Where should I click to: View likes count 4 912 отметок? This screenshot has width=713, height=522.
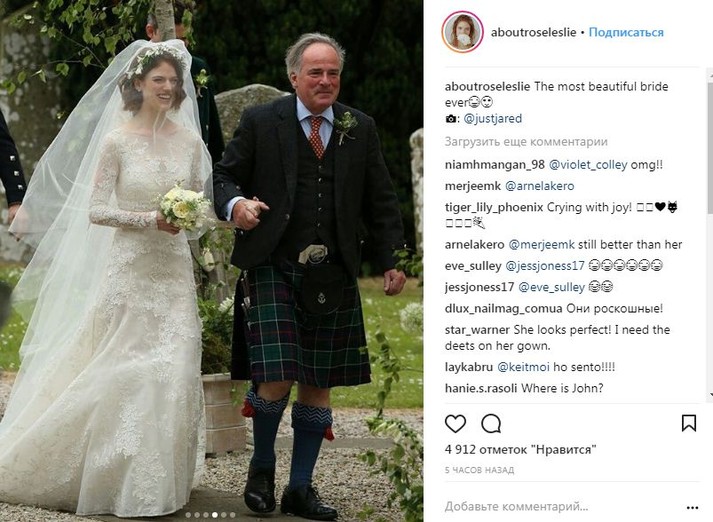520,450
